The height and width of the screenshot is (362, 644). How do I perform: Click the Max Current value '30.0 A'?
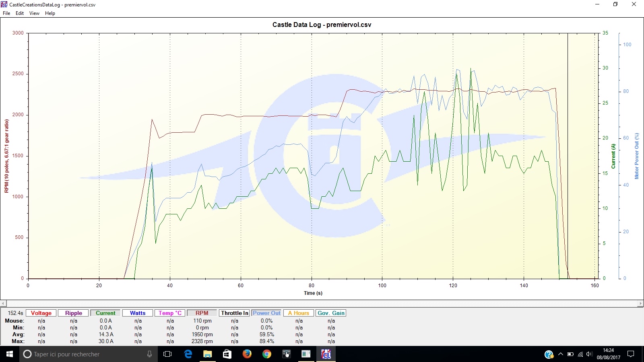(x=106, y=341)
